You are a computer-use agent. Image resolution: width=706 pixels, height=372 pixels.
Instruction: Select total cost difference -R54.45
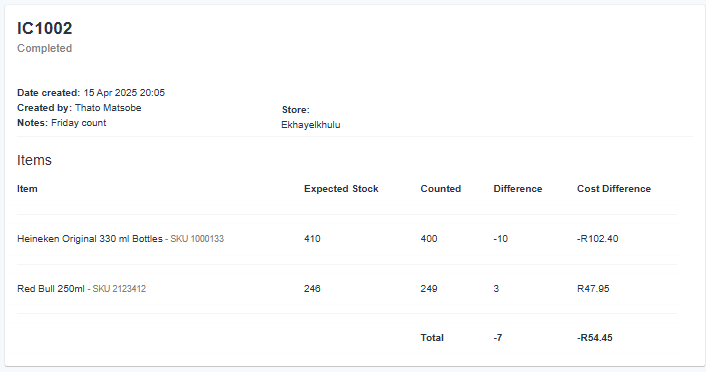[595, 338]
